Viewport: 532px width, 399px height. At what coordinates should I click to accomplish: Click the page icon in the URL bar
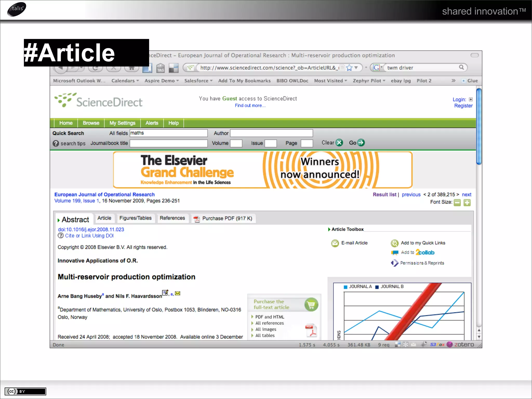pos(342,68)
